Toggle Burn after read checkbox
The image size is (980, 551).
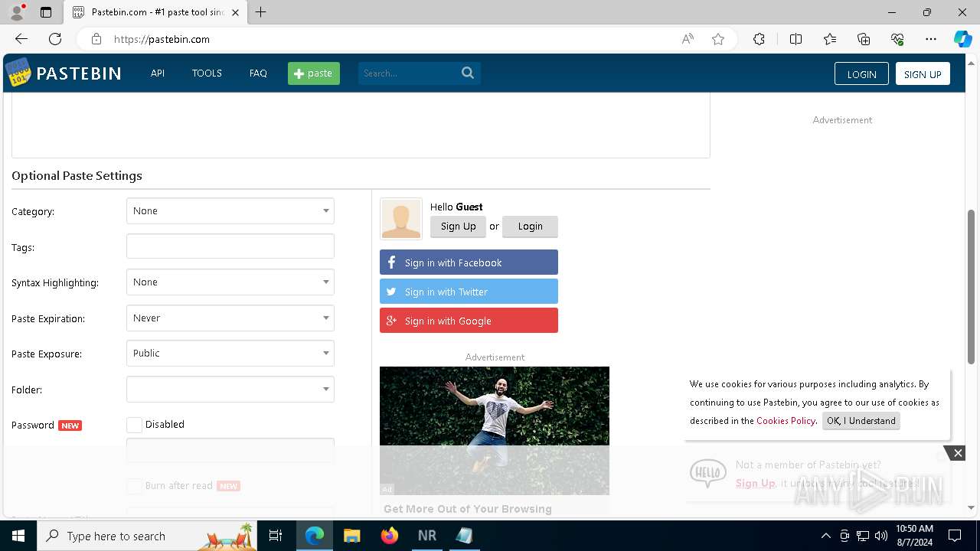134,486
